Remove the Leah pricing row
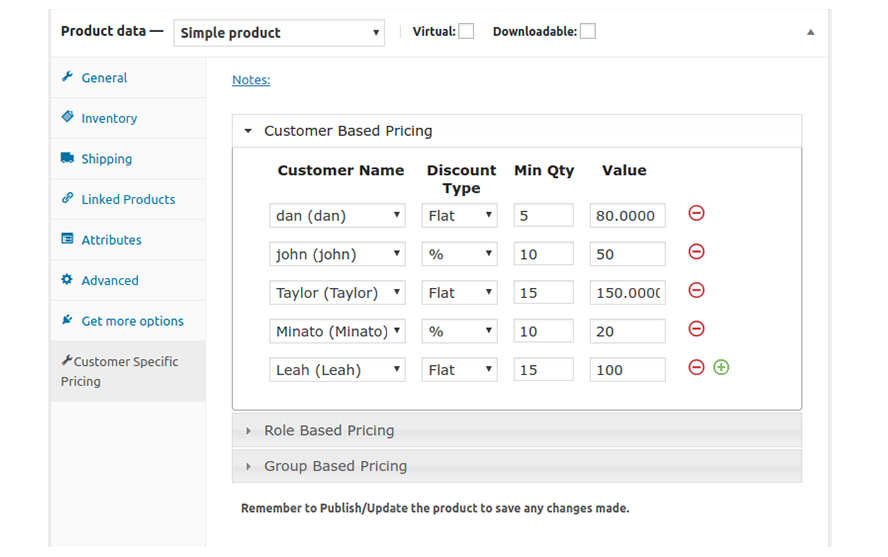 (x=697, y=368)
